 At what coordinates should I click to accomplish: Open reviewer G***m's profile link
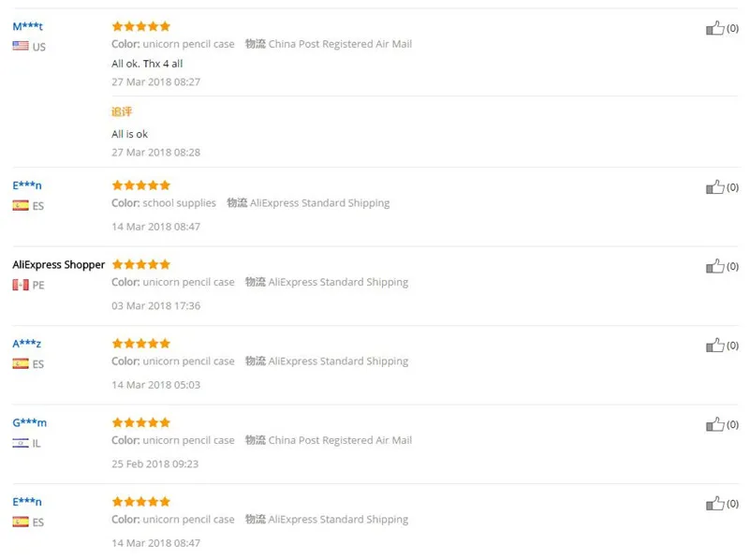(x=30, y=422)
